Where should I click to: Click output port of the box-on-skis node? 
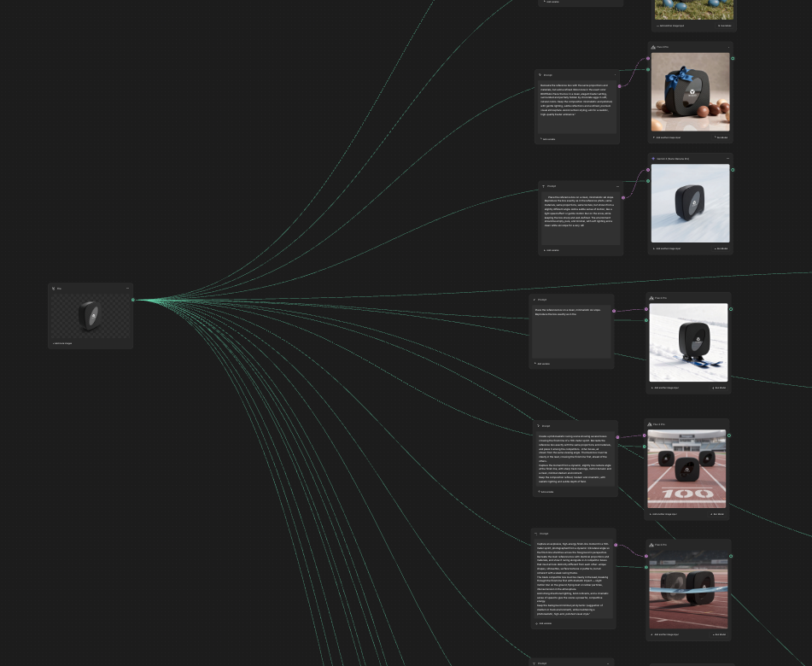tap(731, 309)
